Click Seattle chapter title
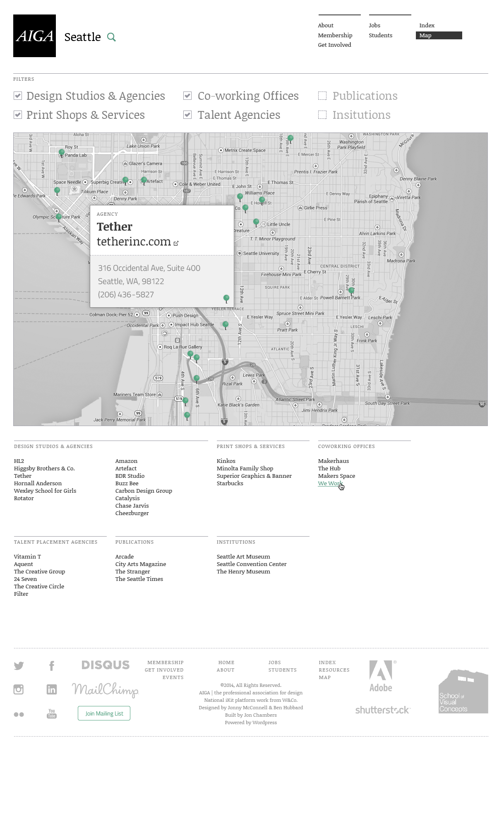The width and height of the screenshot is (504, 831). (x=83, y=37)
